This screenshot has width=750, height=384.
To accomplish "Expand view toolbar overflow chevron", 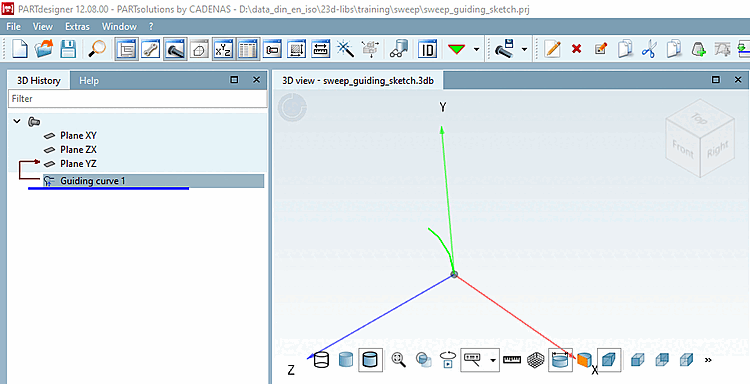I will pyautogui.click(x=708, y=360).
